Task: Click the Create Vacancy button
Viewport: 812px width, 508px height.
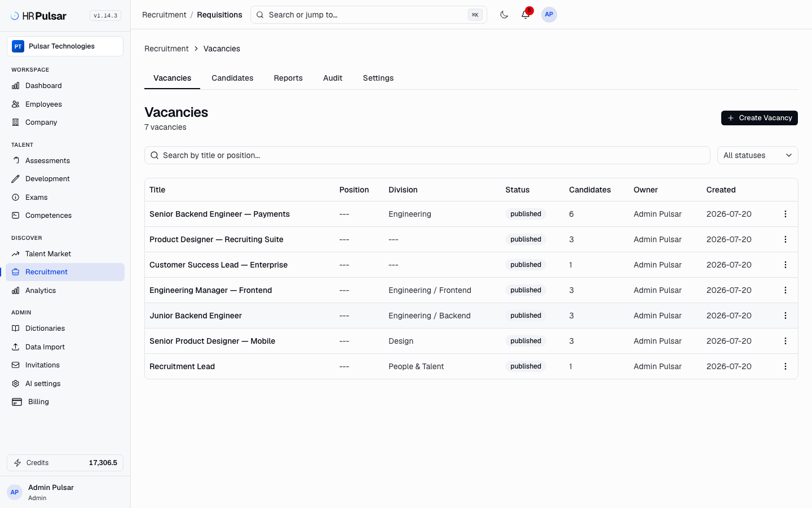Action: (x=760, y=118)
